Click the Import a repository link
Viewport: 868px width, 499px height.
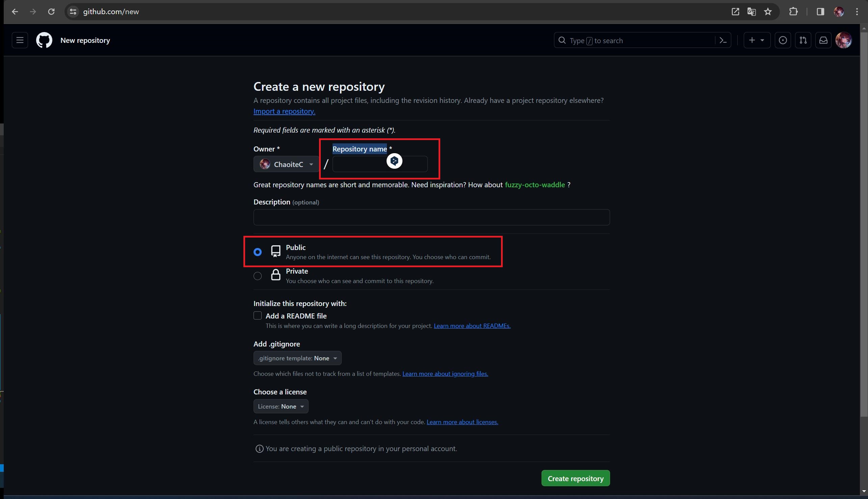[284, 111]
